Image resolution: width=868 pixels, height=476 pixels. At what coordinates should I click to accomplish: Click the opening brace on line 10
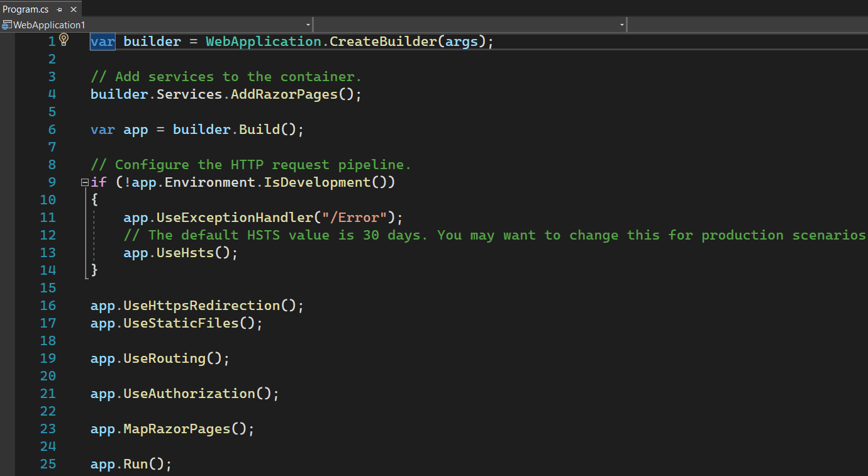(94, 200)
